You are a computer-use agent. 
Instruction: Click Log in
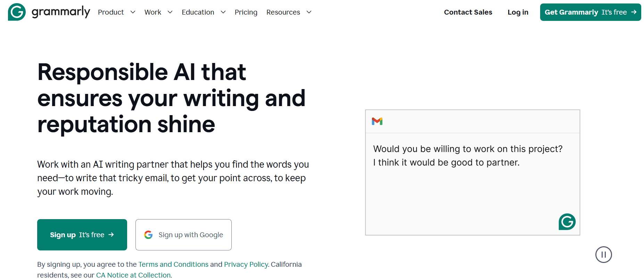(518, 12)
